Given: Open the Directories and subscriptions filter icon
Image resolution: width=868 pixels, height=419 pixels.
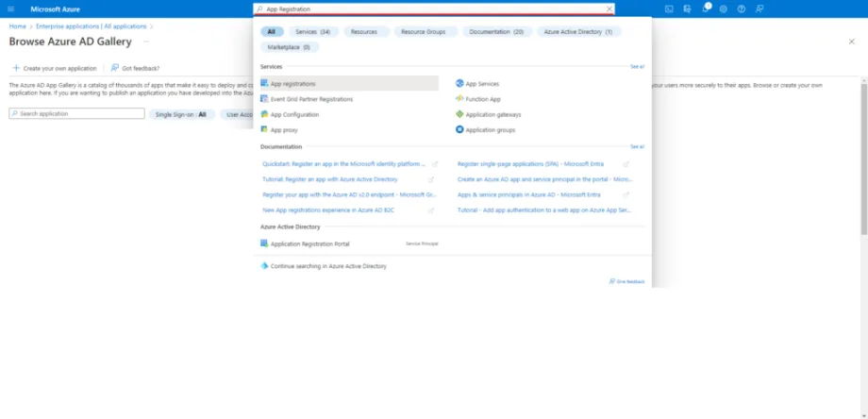Looking at the screenshot, I should coord(687,8).
